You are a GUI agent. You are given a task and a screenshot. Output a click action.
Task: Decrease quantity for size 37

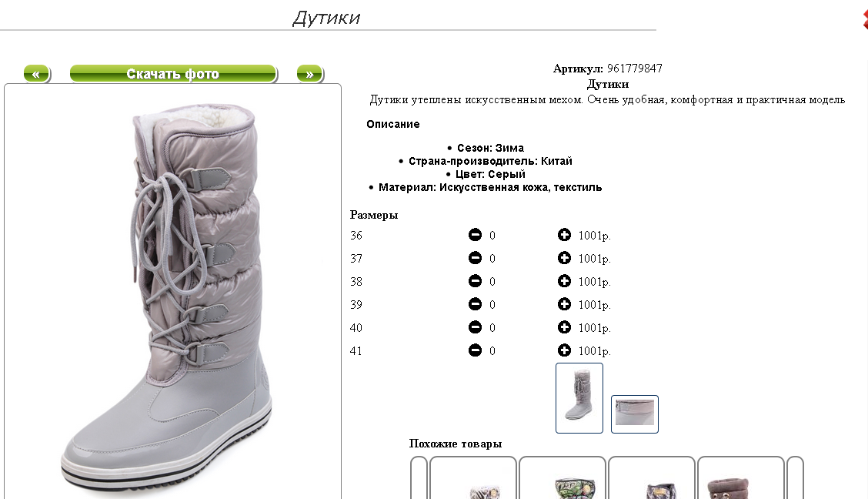coord(475,258)
